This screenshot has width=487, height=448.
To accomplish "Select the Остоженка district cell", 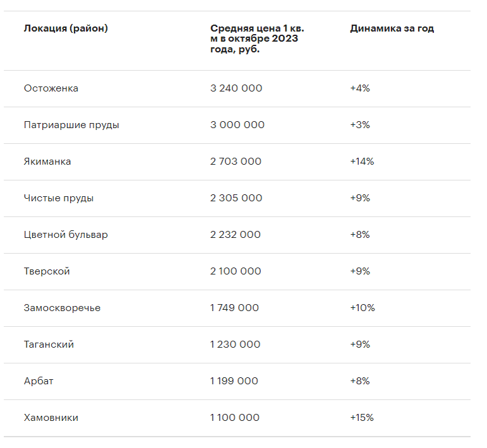I will (x=51, y=88).
